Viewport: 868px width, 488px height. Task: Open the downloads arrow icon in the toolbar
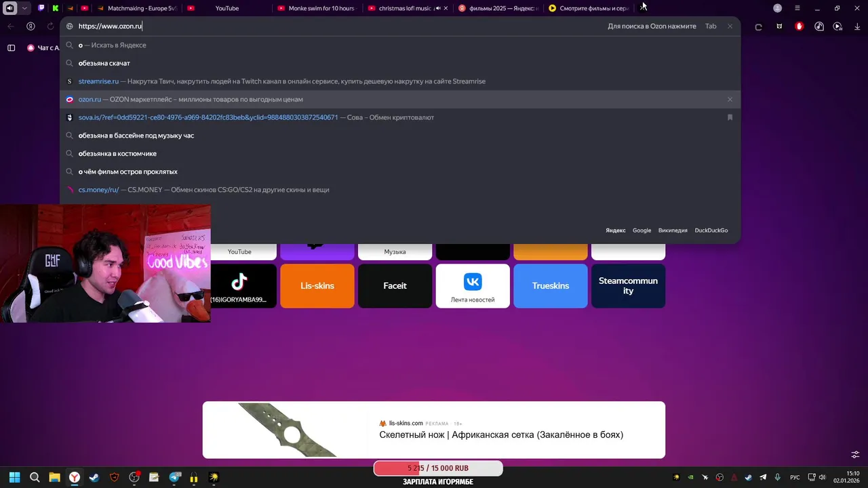[x=856, y=26]
